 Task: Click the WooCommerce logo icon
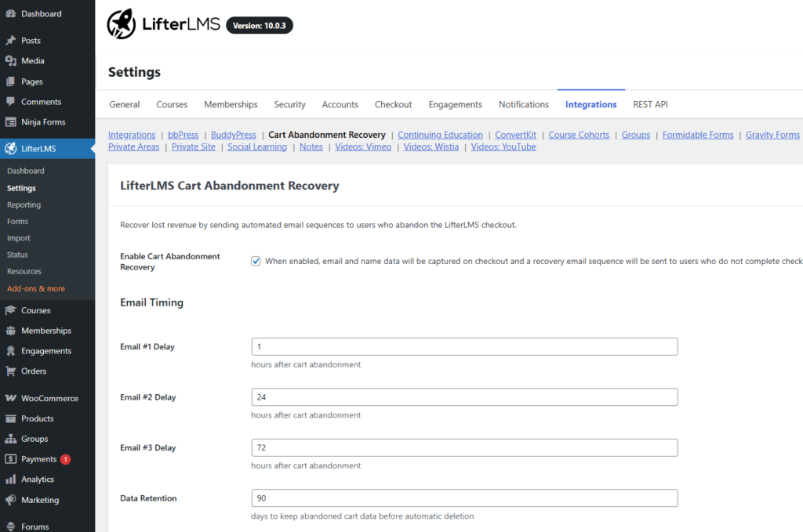tap(10, 398)
